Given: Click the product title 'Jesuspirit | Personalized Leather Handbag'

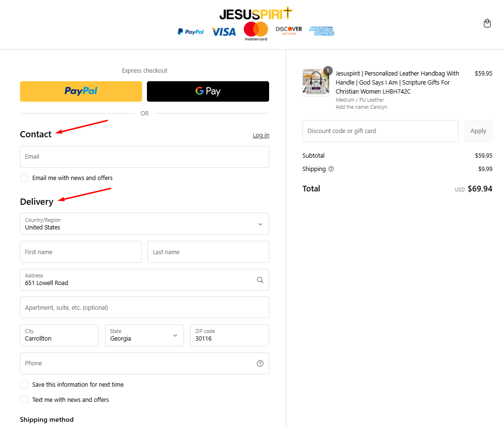Looking at the screenshot, I should [x=397, y=83].
